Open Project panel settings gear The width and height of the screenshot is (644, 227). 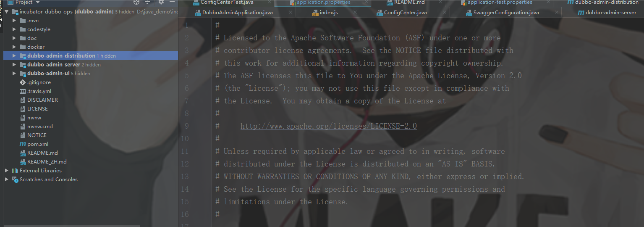click(x=161, y=2)
